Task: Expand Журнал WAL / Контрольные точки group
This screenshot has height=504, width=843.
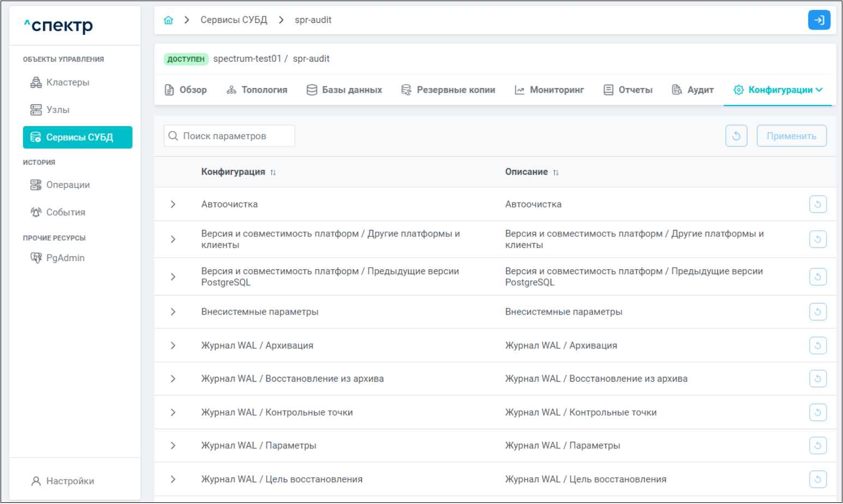Action: tap(173, 412)
